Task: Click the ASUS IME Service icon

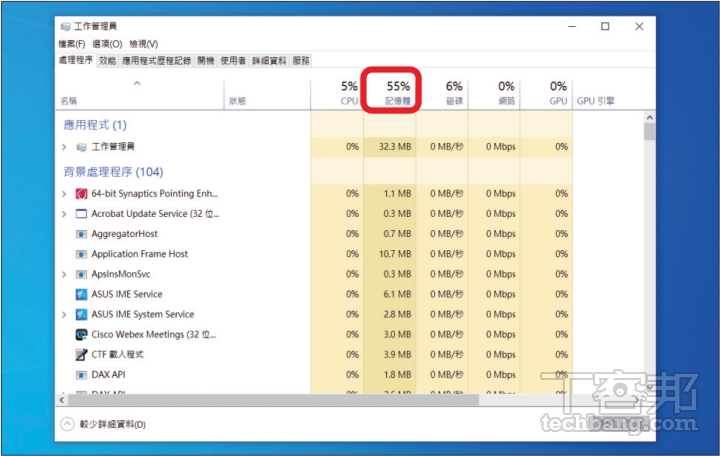Action: coord(82,294)
